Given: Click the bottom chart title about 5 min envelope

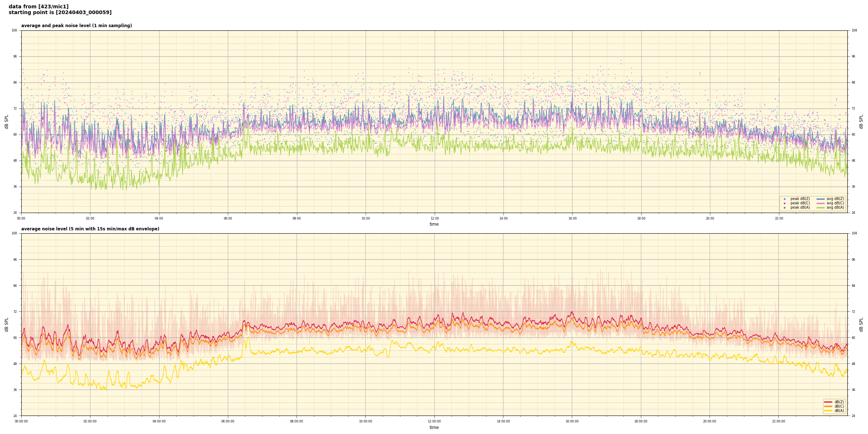Looking at the screenshot, I should pyautogui.click(x=90, y=229).
